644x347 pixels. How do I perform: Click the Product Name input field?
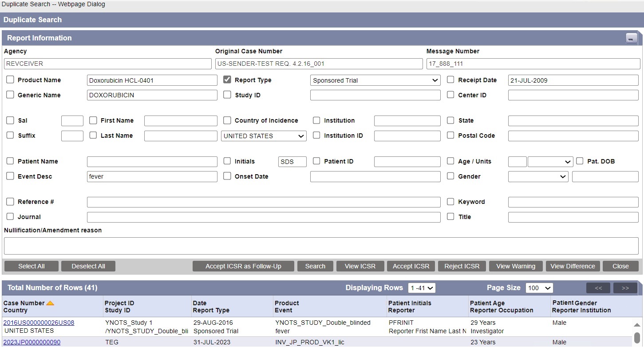[152, 80]
